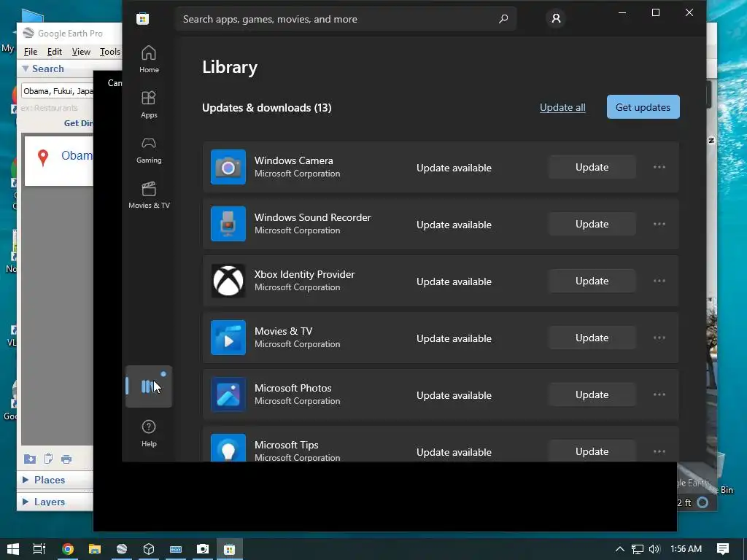
Task: Open more options for Microsoft Tips
Action: tap(659, 451)
